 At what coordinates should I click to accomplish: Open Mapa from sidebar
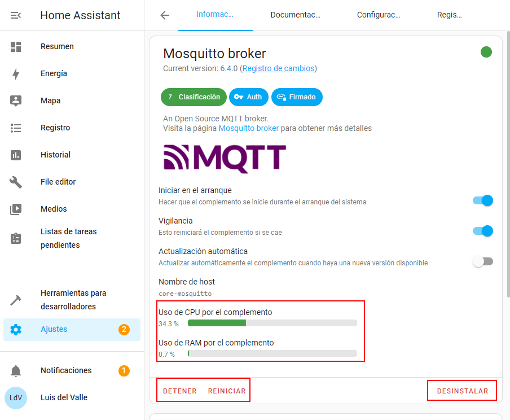click(50, 101)
